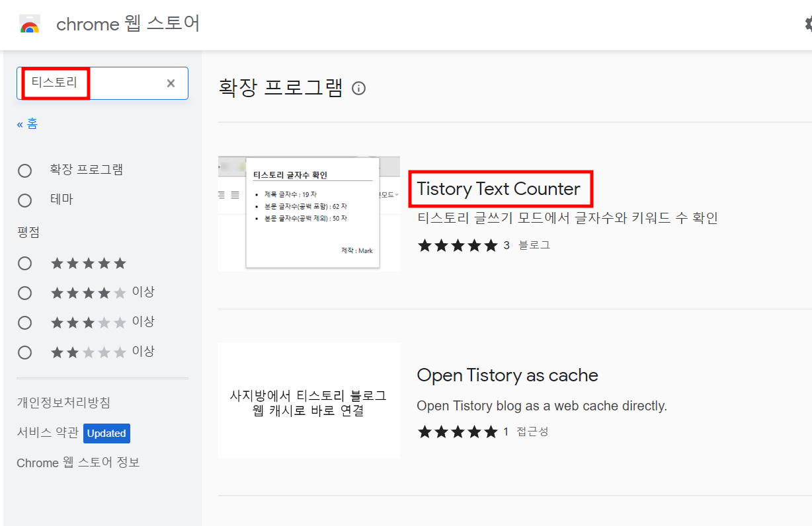The image size is (812, 526).
Task: Open the 개인정보처리방침 link
Action: click(63, 402)
